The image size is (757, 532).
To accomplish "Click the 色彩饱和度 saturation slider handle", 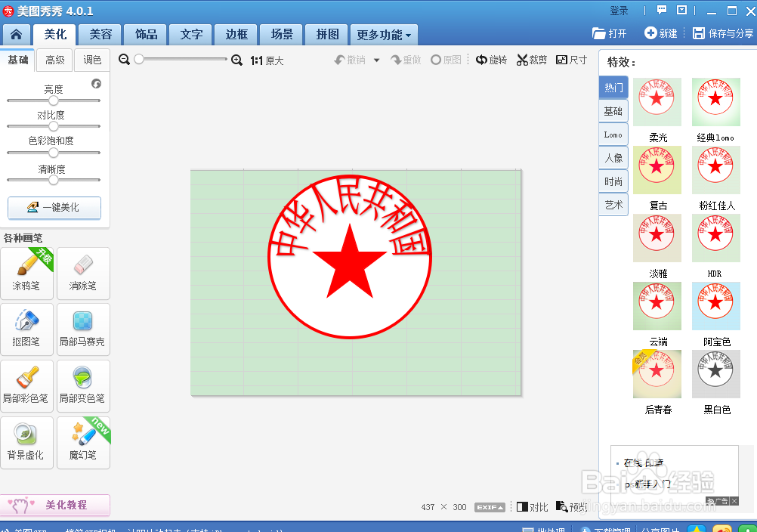I will point(54,153).
